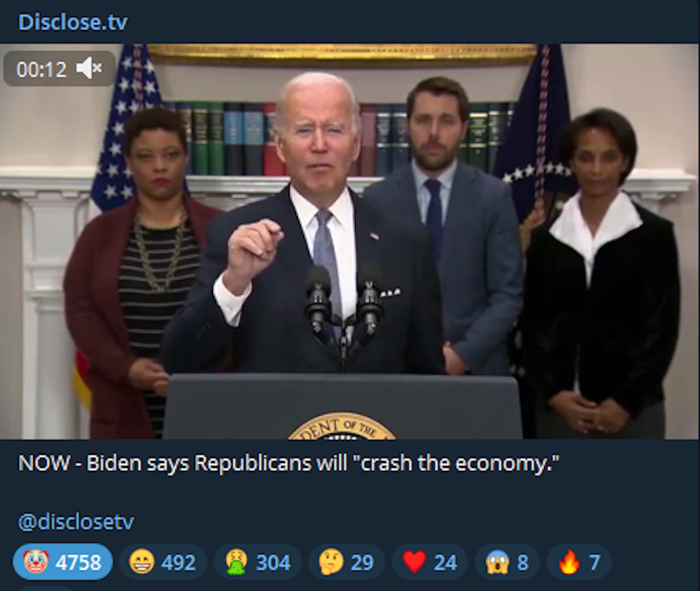Toggle the reaction showing 304

tap(258, 562)
